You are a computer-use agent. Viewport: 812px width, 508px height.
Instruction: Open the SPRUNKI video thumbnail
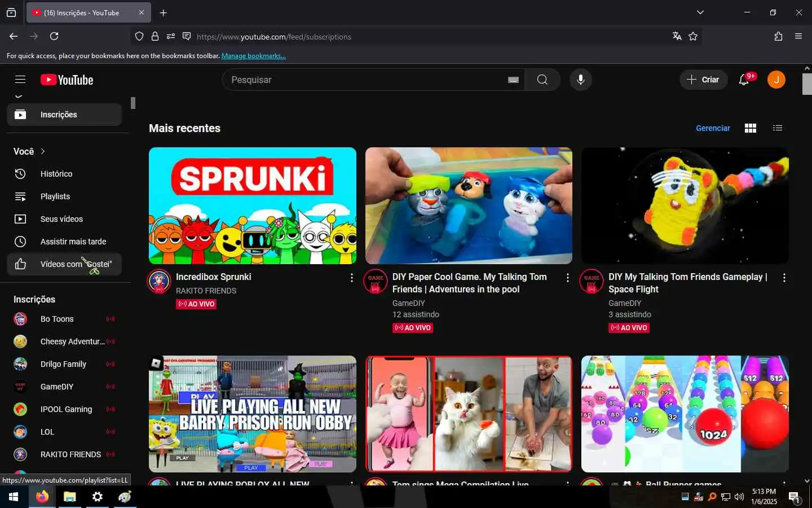pos(253,206)
